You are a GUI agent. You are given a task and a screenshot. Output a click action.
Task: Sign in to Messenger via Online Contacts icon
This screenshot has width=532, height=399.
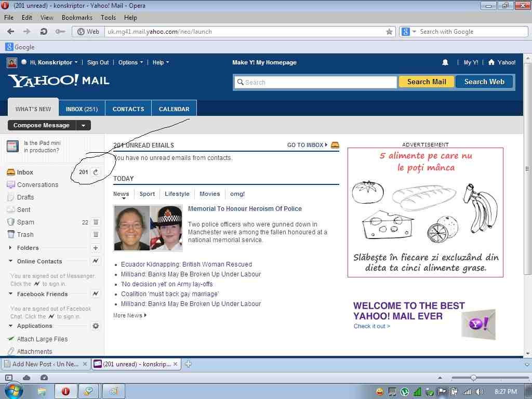tap(96, 261)
